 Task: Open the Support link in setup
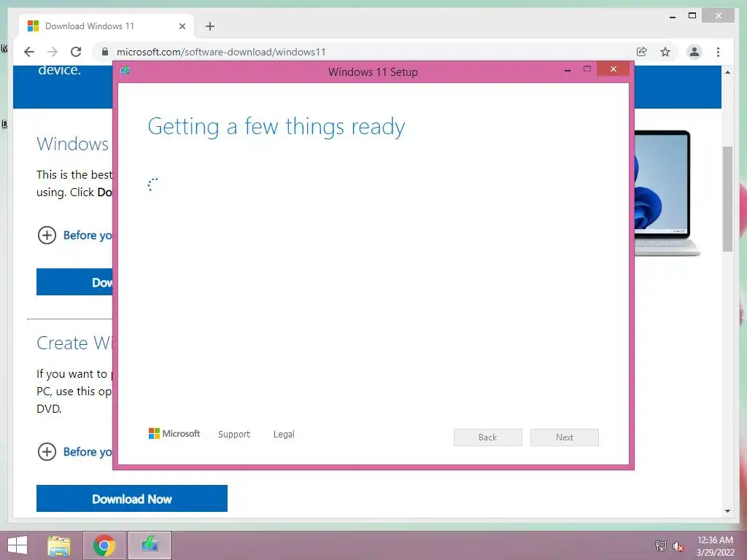[x=234, y=435]
